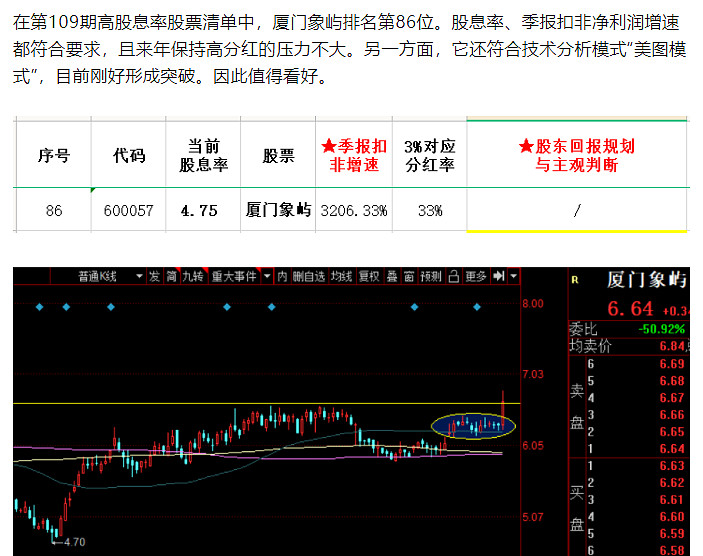Click the jump-to-end arrow icon

(499, 277)
